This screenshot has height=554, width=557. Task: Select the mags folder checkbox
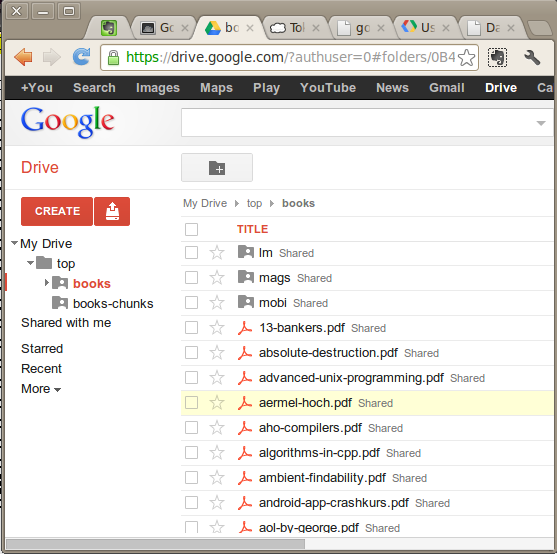pos(191,278)
